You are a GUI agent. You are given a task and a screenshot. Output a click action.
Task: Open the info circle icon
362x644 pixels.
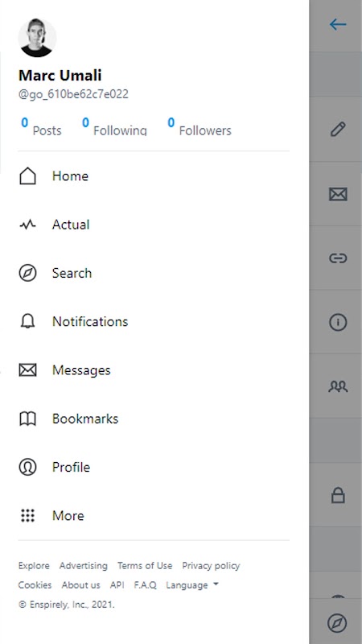click(x=338, y=322)
